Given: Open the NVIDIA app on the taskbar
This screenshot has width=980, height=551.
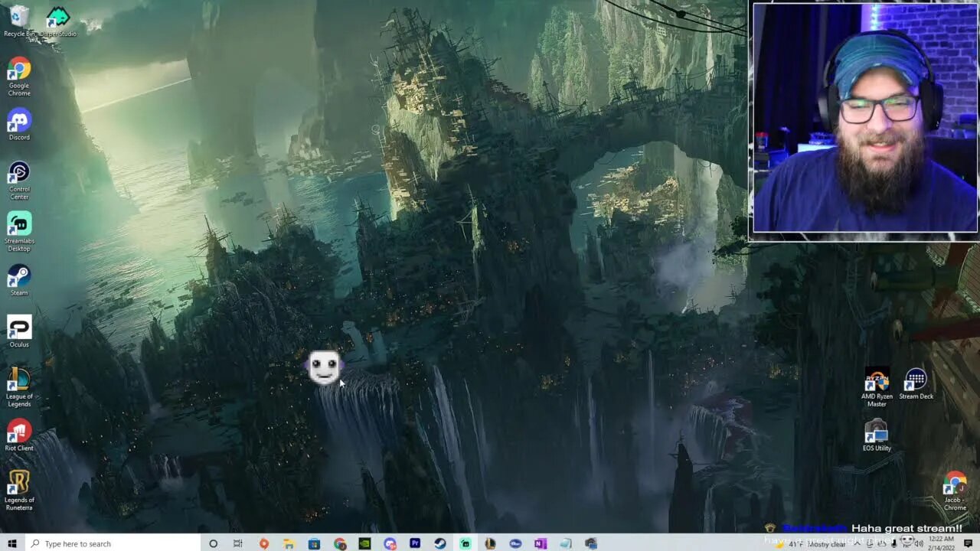Looking at the screenshot, I should pos(364,543).
